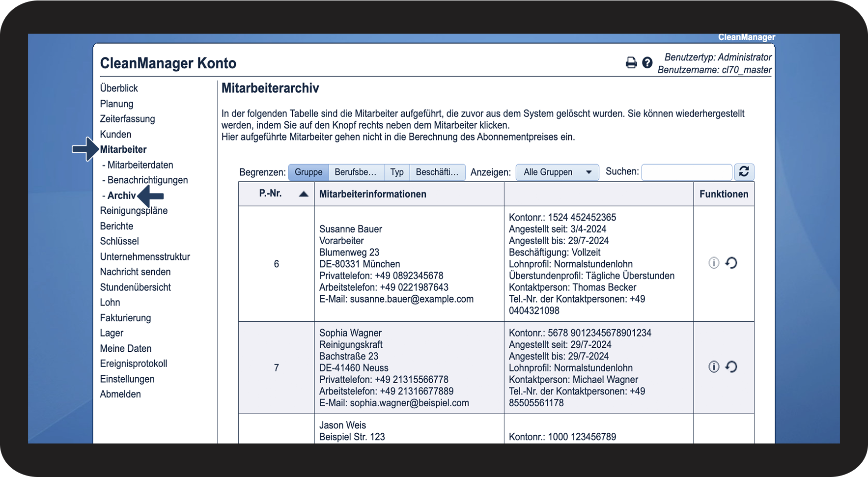Screen dimensions: 868x477
Task: Open Benachrichtigungen submenu item
Action: pos(147,180)
